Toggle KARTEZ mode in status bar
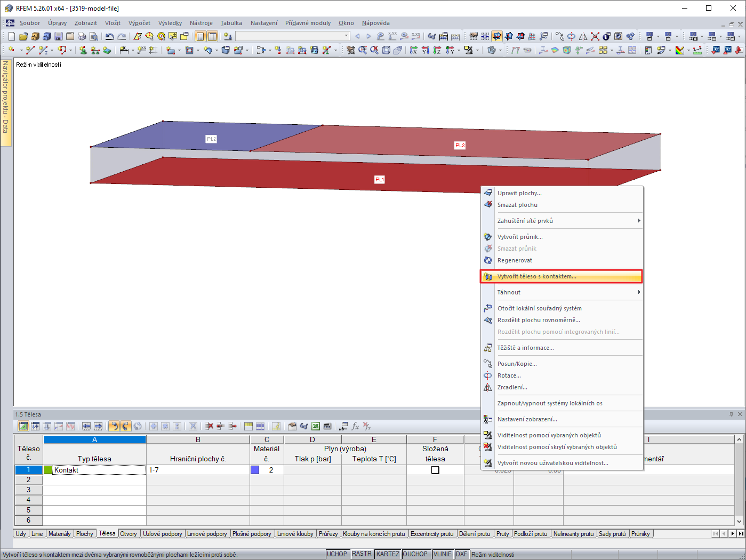Screen dimensions: 746x560 click(x=388, y=554)
